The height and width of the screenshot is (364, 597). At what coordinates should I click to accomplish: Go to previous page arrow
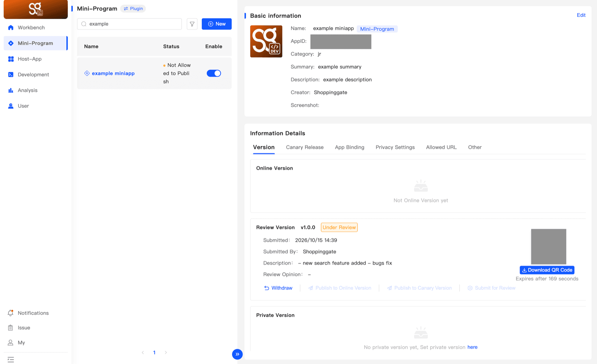pyautogui.click(x=143, y=352)
